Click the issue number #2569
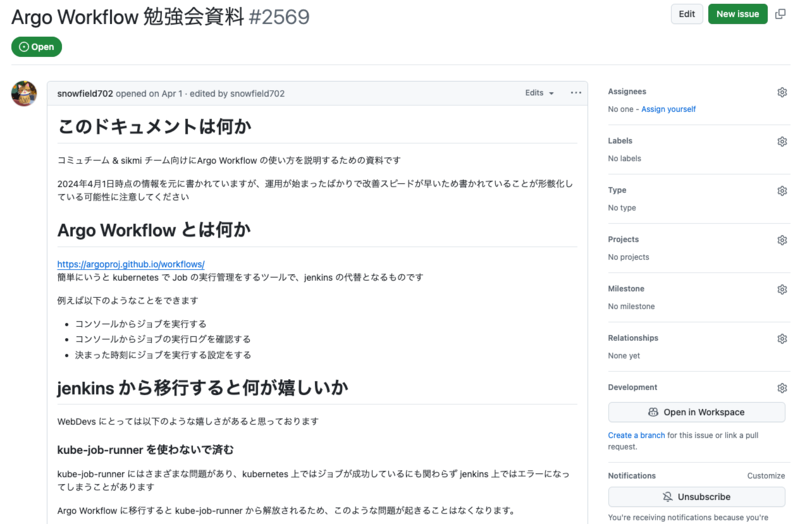Screen dimensions: 800x524 (279, 17)
